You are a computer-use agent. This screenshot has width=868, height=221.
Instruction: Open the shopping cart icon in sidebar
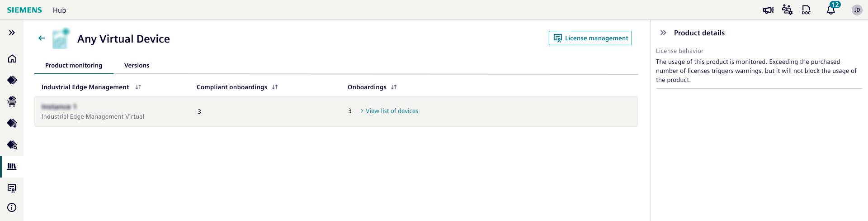point(12,101)
